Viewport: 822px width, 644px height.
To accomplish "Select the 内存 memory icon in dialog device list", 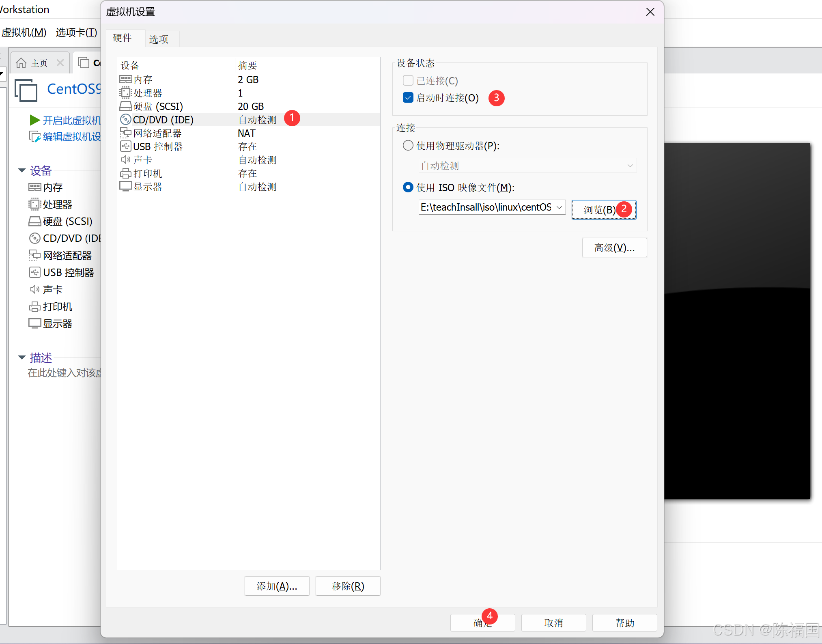I will tap(126, 80).
